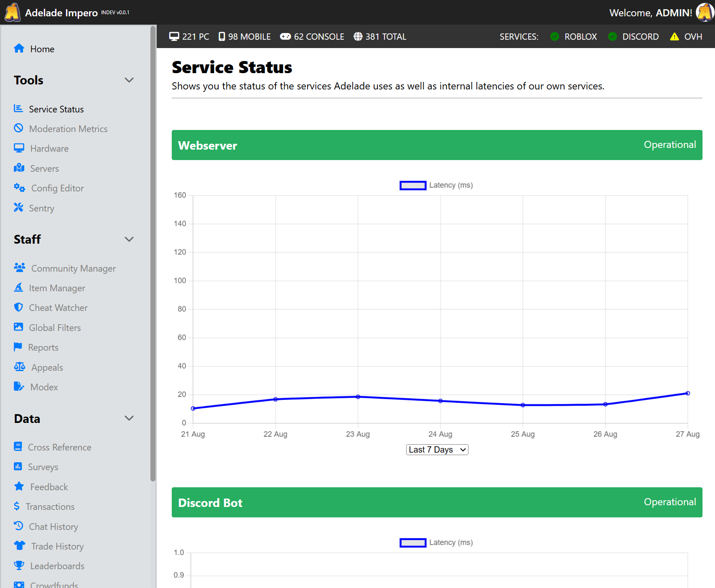
Task: Toggle the Latency legend on the Discord Bot chart
Action: point(436,542)
